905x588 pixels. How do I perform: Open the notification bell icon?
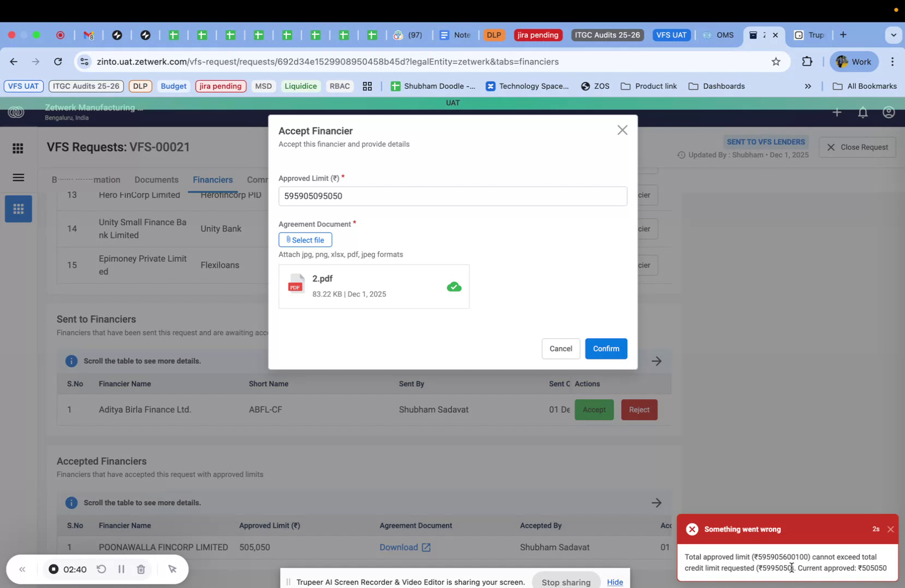coord(862,112)
